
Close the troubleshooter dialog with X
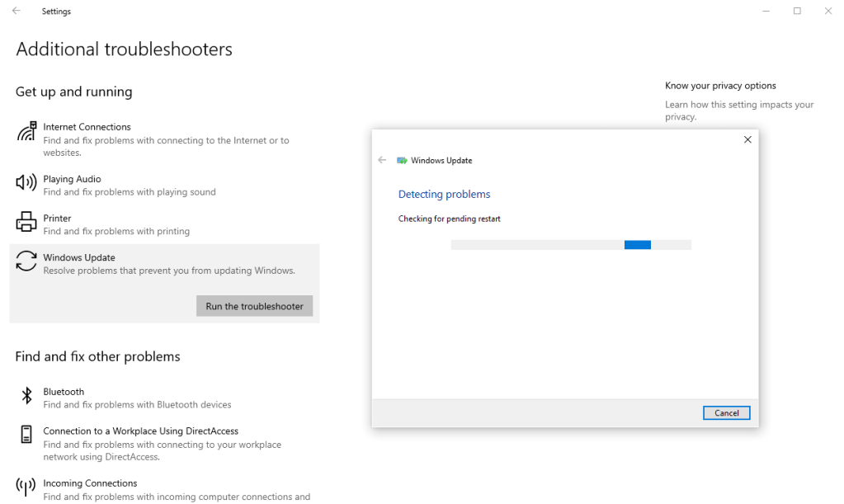click(x=747, y=140)
